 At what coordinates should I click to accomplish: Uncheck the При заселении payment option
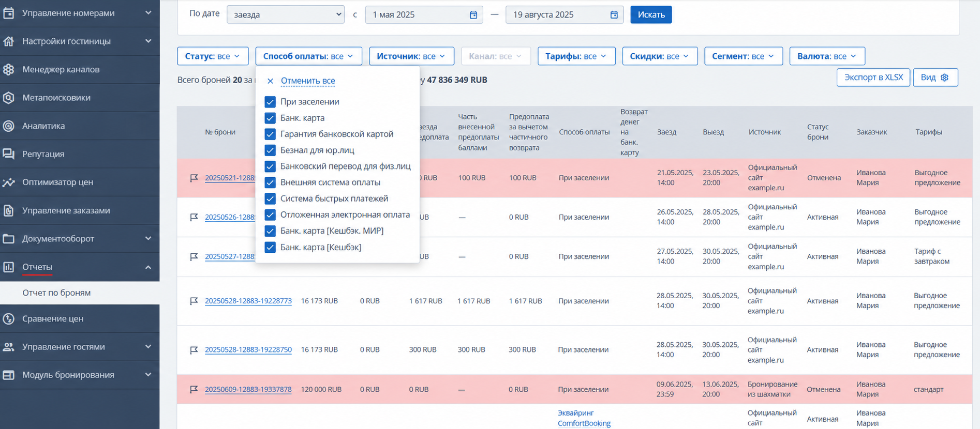(x=270, y=102)
